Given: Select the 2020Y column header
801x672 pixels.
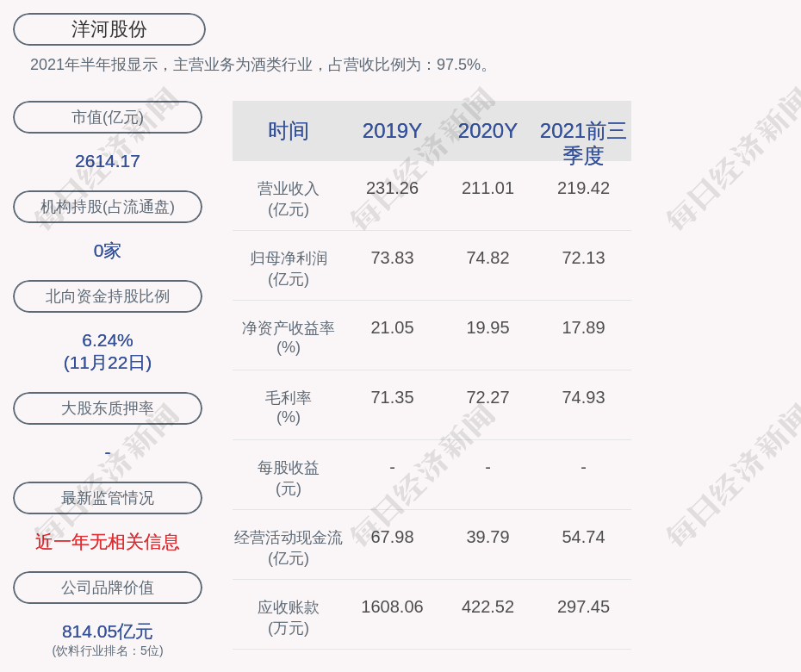Looking at the screenshot, I should [x=487, y=131].
